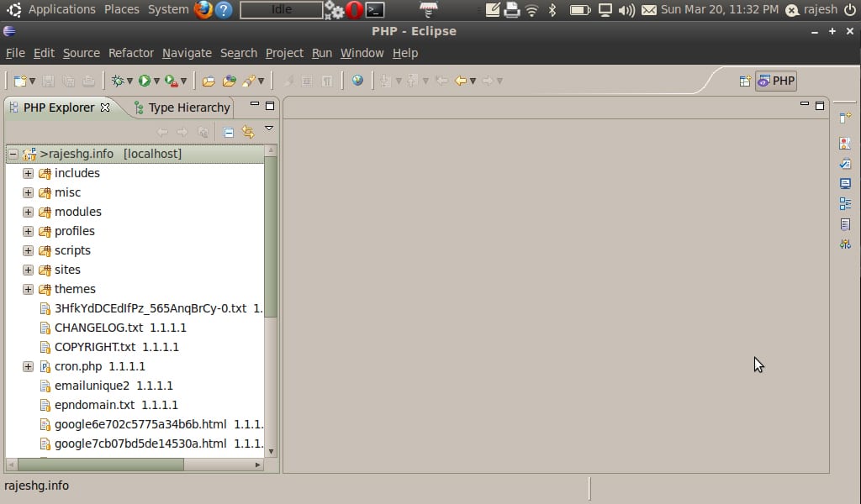Open the Outline fast view icon
861x504 pixels.
tap(845, 203)
